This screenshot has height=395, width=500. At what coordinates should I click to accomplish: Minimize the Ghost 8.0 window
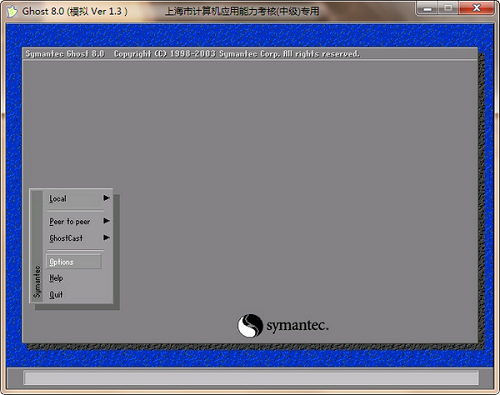428,8
